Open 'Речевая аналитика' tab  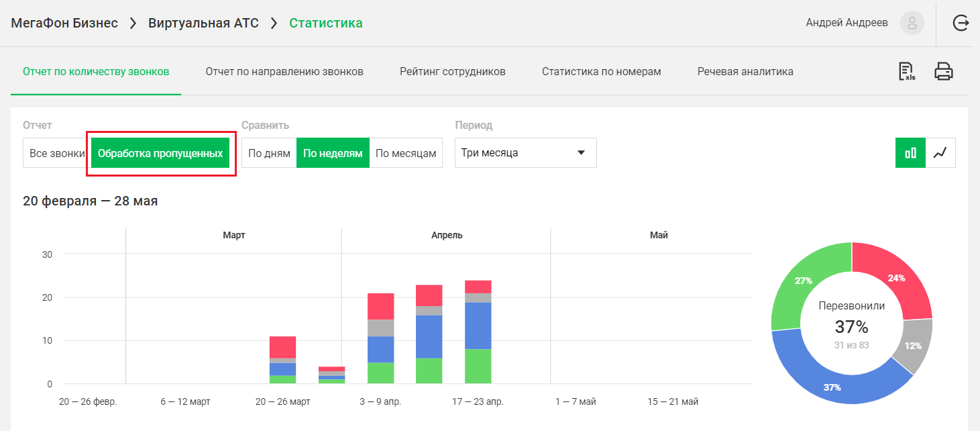coord(745,71)
